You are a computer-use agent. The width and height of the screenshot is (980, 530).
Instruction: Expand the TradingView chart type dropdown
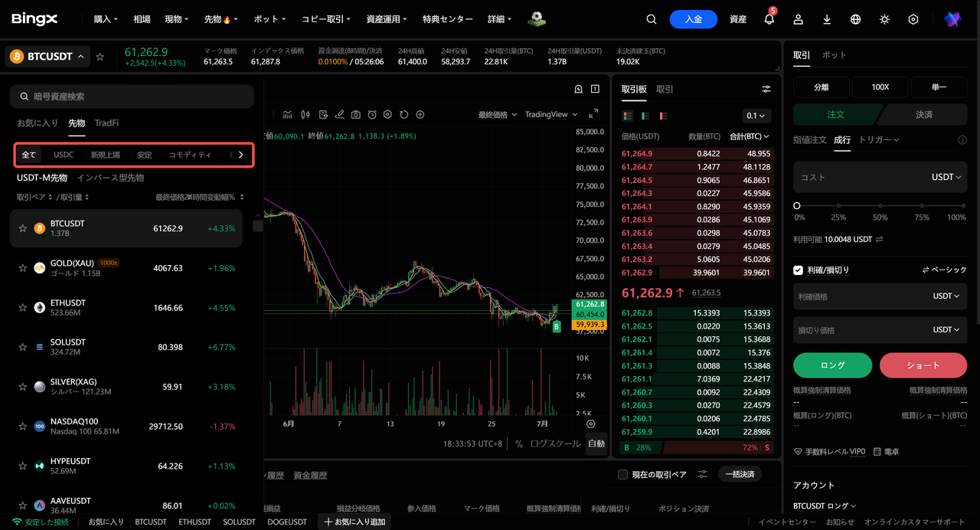tap(551, 114)
